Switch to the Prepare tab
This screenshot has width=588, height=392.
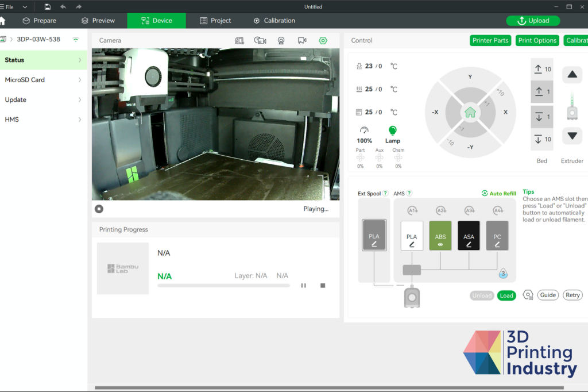pos(39,21)
